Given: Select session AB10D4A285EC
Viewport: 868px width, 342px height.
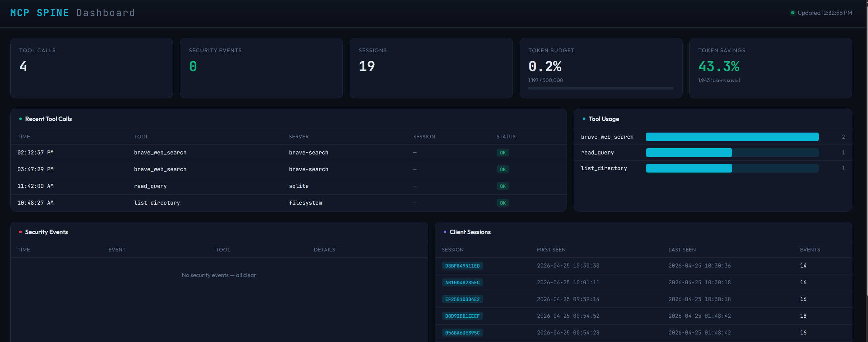Looking at the screenshot, I should [x=462, y=282].
